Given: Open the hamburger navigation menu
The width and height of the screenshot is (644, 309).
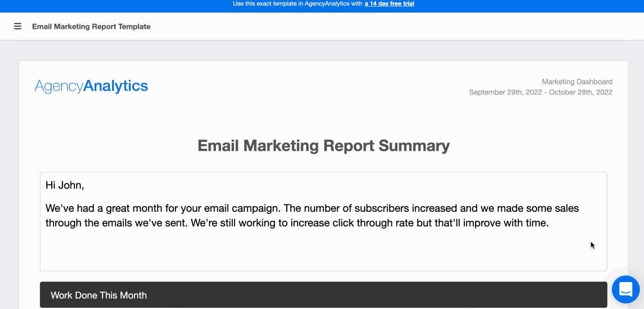Looking at the screenshot, I should click(18, 27).
